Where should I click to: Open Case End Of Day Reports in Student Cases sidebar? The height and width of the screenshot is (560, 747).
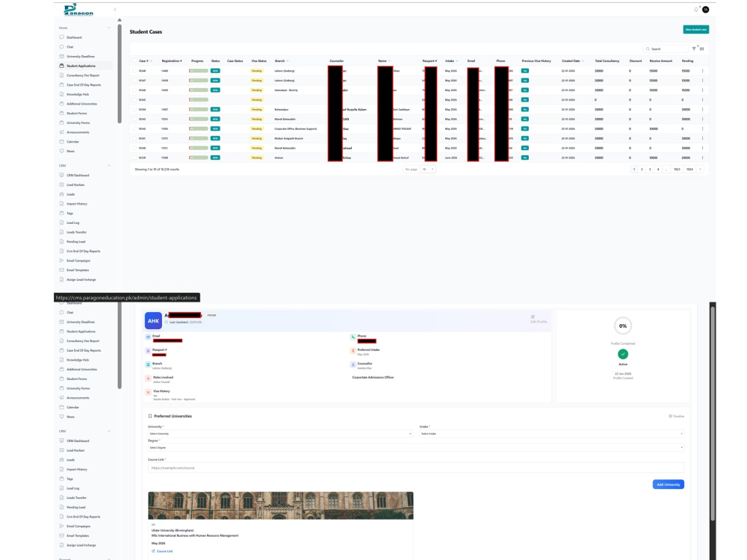[x=84, y=85]
